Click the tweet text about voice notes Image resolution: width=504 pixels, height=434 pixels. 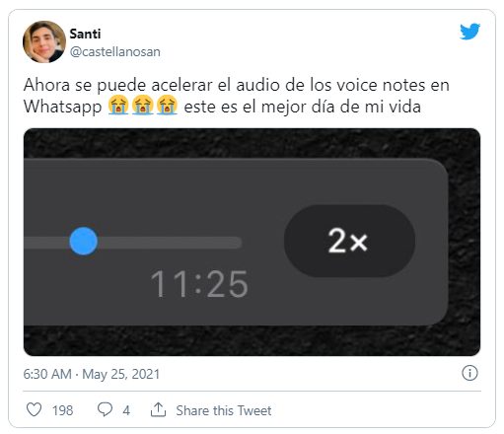pos(237,96)
